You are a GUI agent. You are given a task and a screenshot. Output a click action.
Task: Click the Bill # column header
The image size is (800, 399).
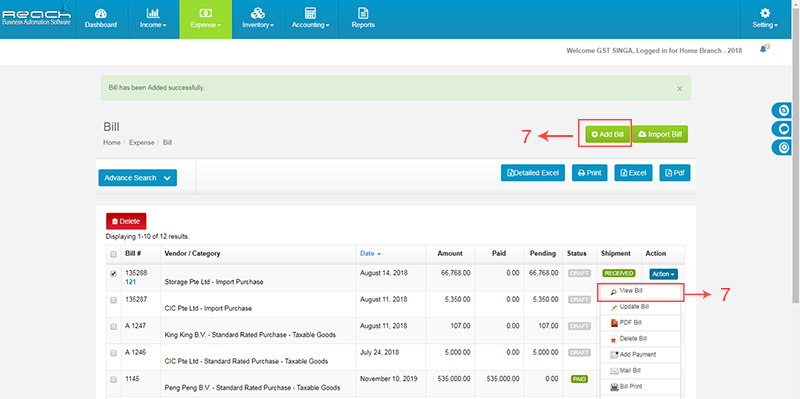[133, 254]
